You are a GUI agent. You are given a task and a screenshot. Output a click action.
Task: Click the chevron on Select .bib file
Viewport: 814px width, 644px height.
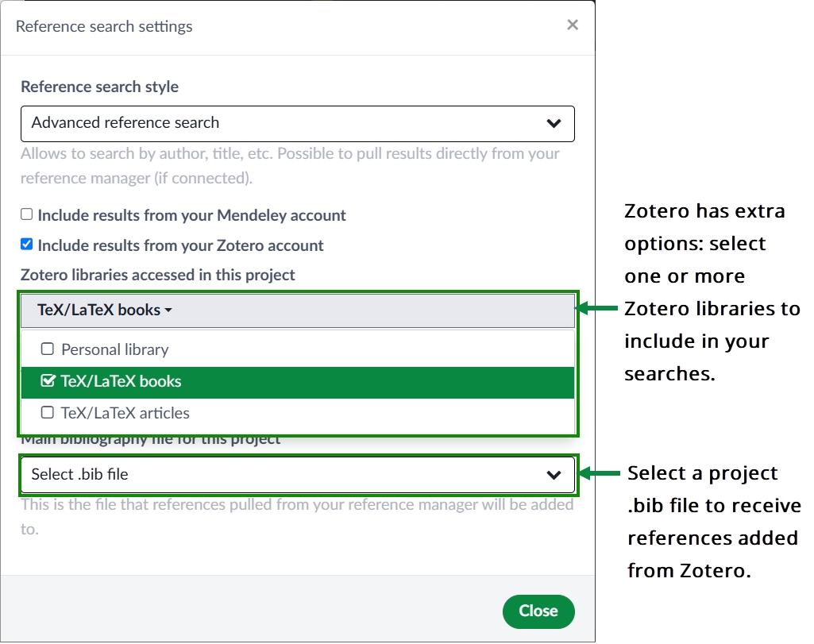(x=554, y=475)
